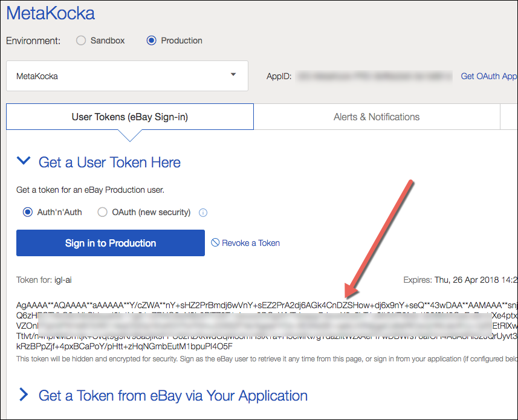Choose the Auth'n'Auth radio option
Screen dimensions: 518x420
(x=28, y=212)
